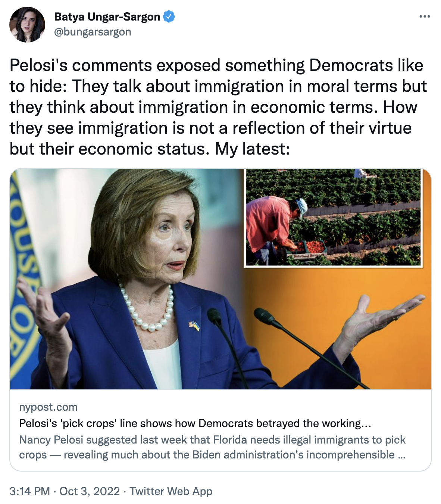
Task: Click the 'My latest:' phrase in tweet
Action: click(252, 149)
